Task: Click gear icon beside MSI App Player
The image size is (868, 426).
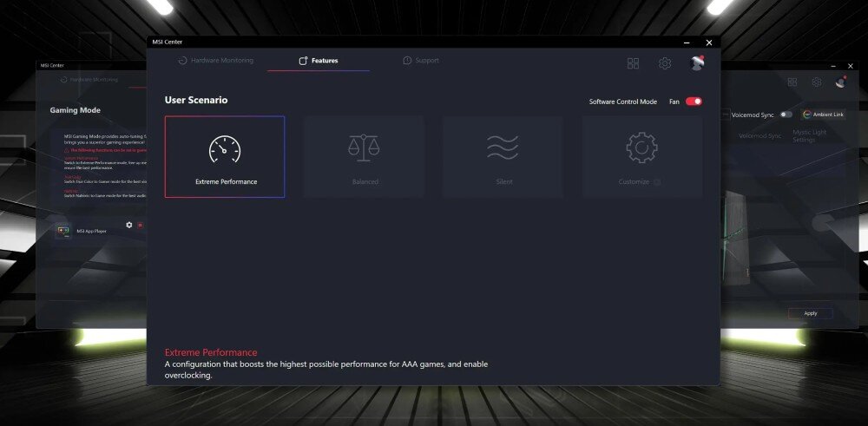Action: (129, 225)
